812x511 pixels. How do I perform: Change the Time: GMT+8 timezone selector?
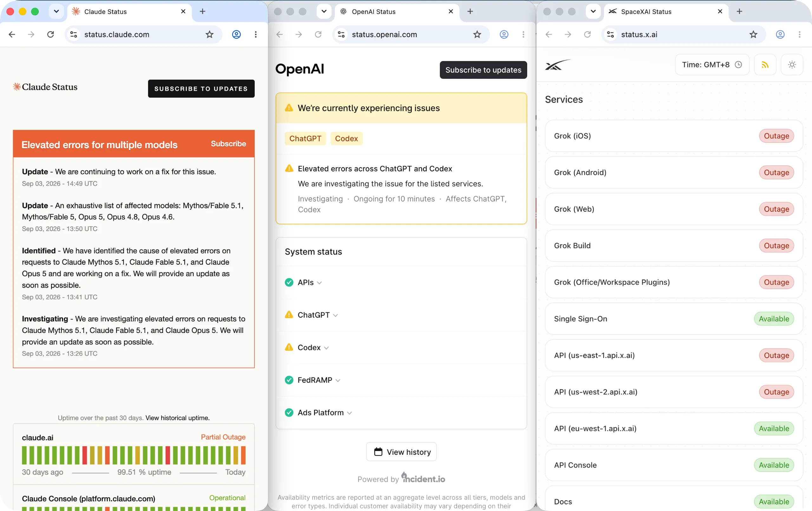click(712, 64)
